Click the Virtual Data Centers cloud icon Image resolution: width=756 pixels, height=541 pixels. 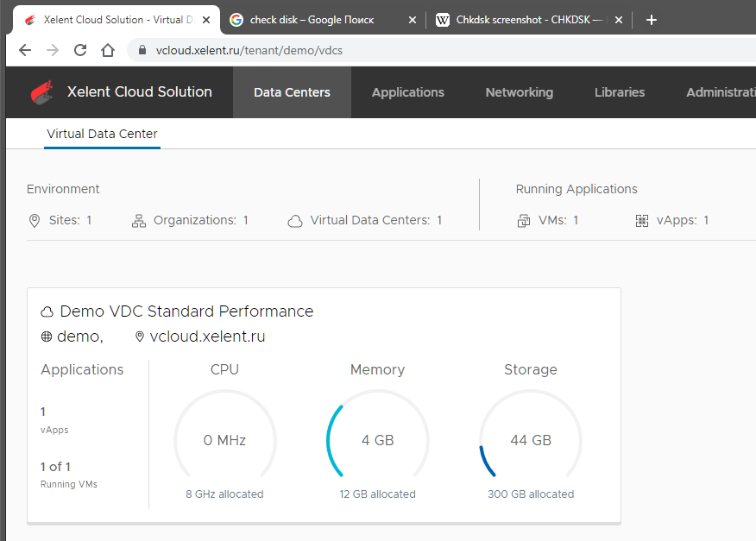click(x=295, y=221)
